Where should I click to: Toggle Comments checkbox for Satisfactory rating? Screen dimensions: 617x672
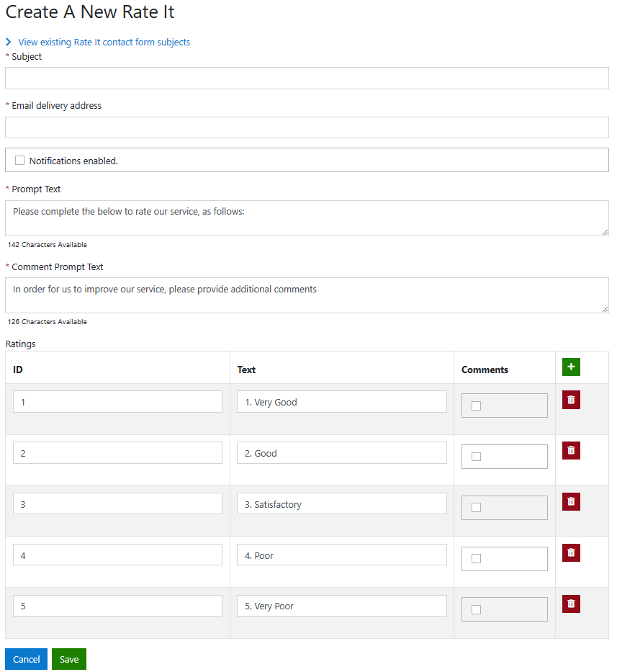tap(476, 508)
